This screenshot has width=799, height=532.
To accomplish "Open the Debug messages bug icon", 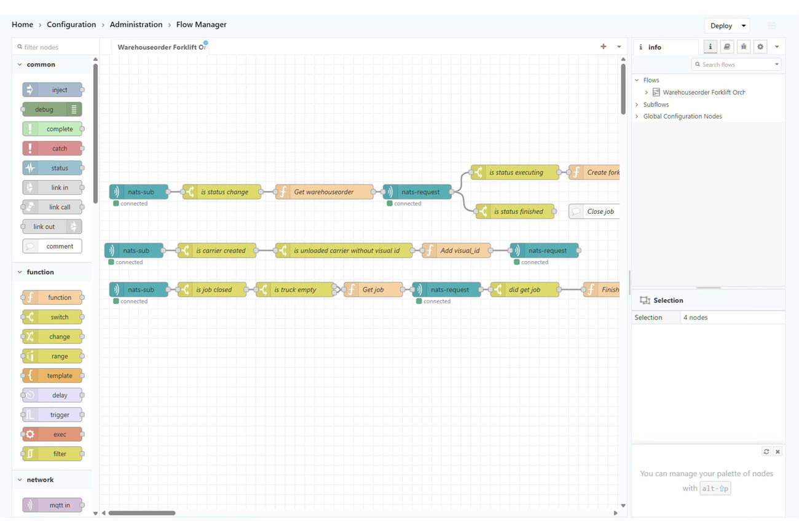I will click(x=744, y=47).
